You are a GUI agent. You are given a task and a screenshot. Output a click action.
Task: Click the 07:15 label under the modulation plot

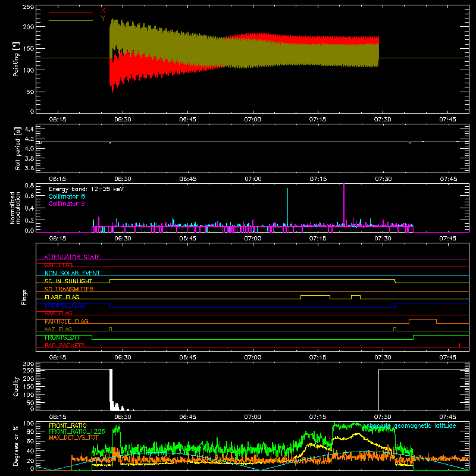(318, 239)
